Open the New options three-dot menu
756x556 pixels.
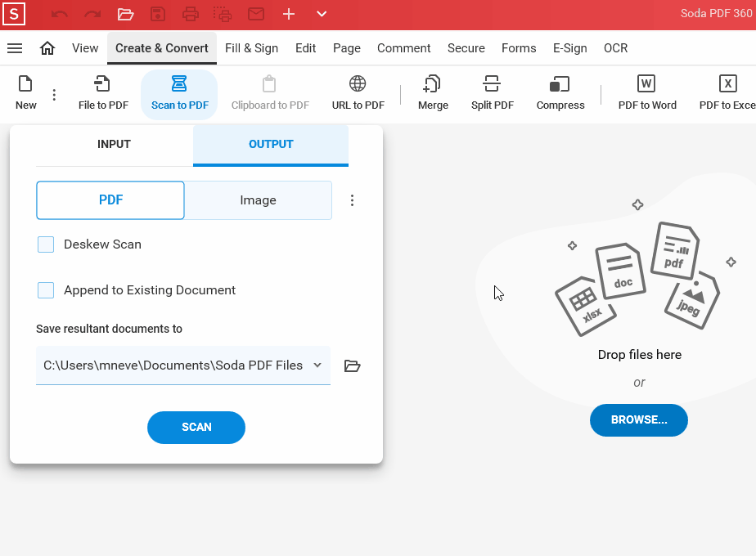54,95
